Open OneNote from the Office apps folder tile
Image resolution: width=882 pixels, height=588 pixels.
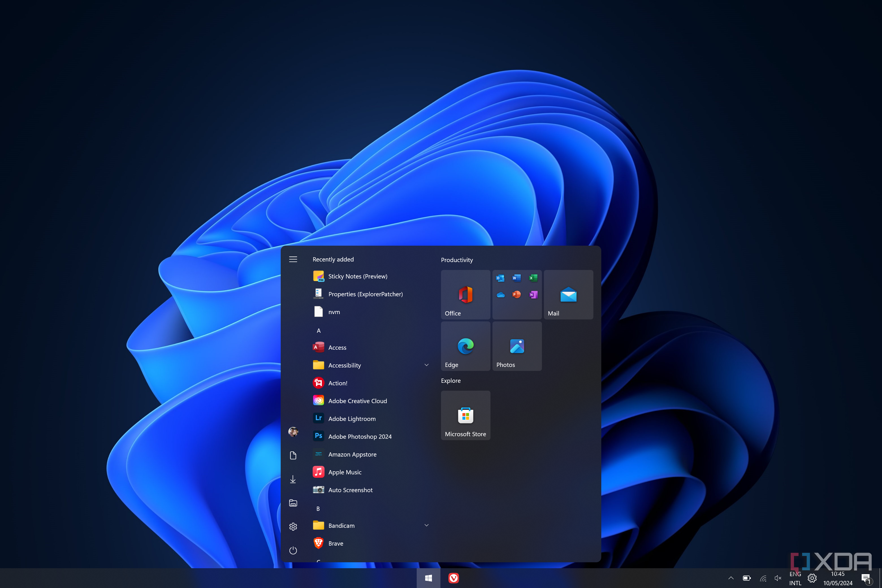pos(533,295)
